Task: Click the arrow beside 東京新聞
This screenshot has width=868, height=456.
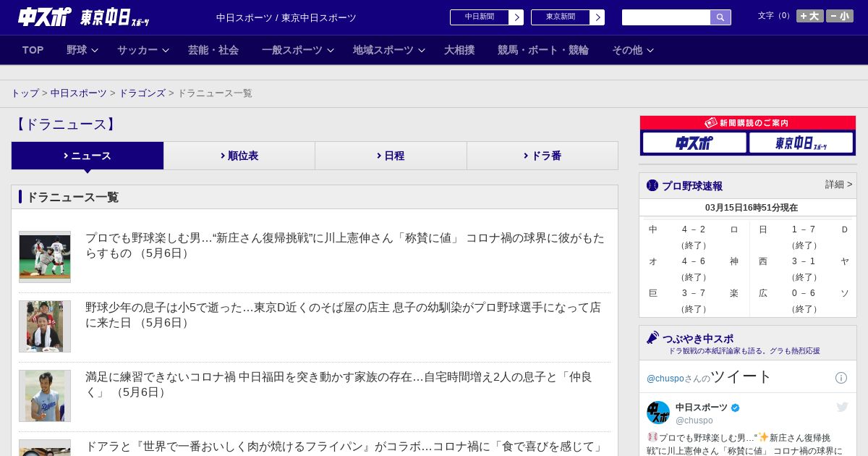Action: point(597,17)
